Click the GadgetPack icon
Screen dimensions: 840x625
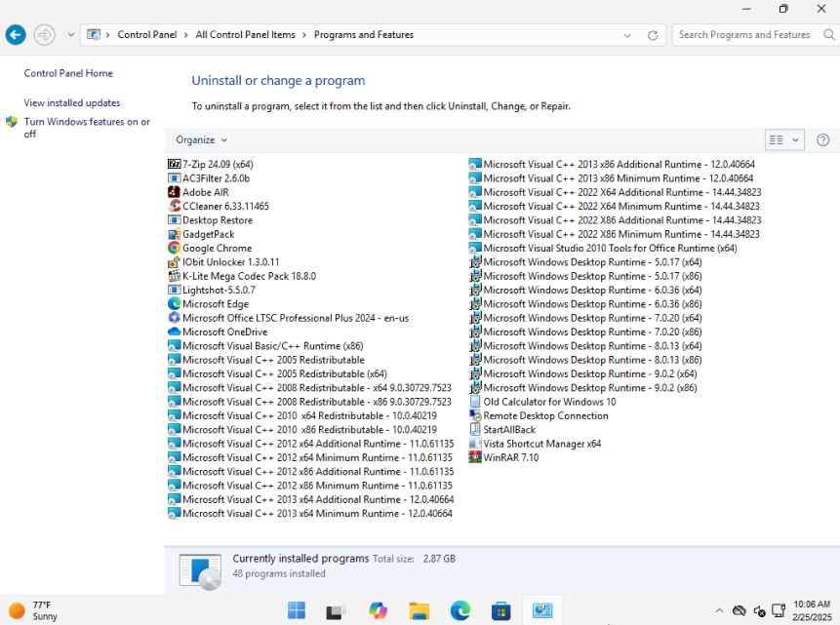[174, 234]
